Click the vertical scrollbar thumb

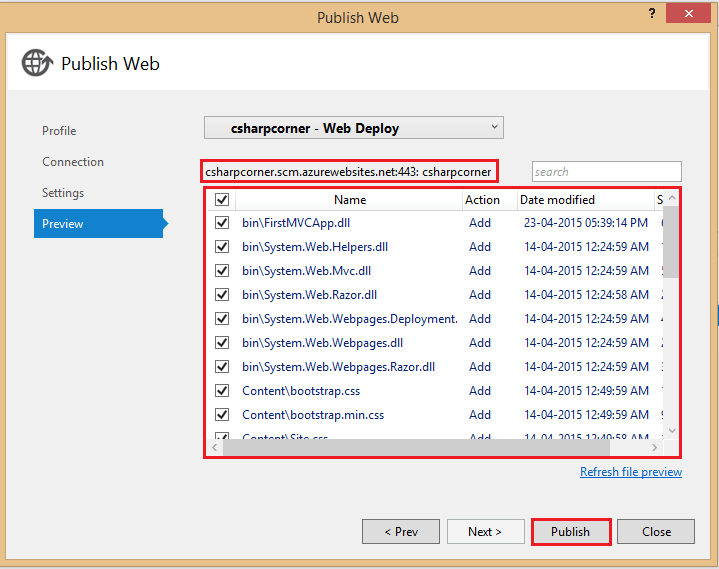(x=671, y=242)
